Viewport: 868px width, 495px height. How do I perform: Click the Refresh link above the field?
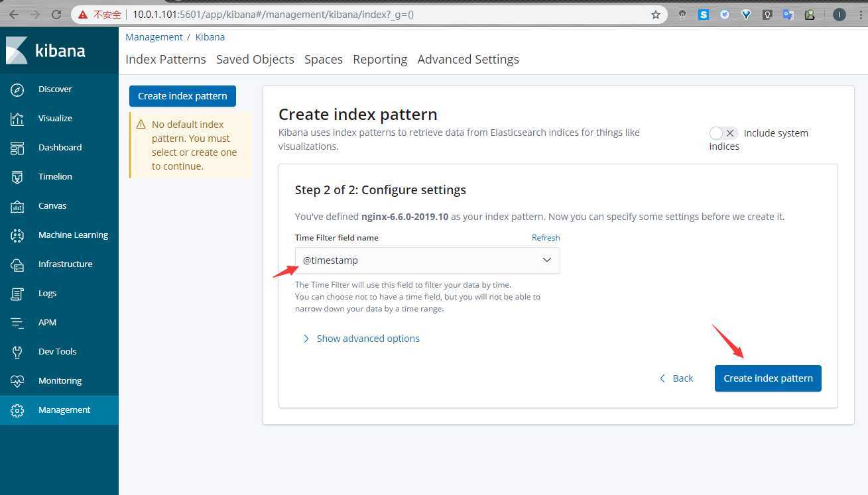[x=546, y=238]
